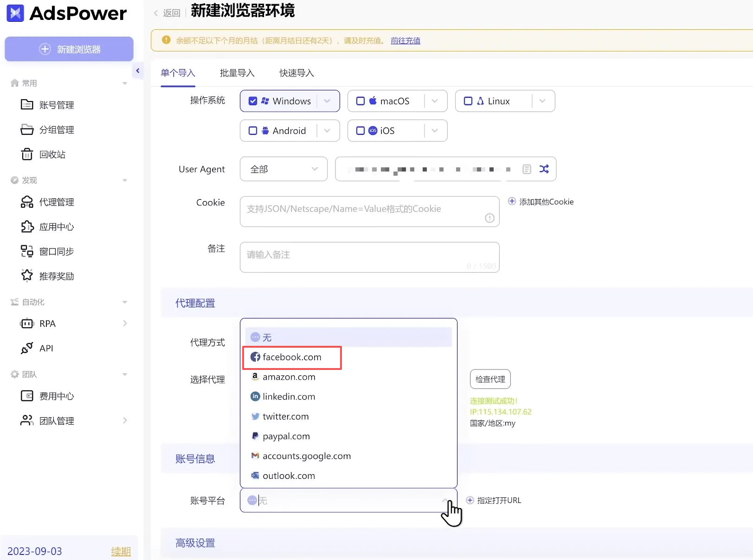Open the User Agent 全部 dropdown
This screenshot has width=753, height=560.
283,169
